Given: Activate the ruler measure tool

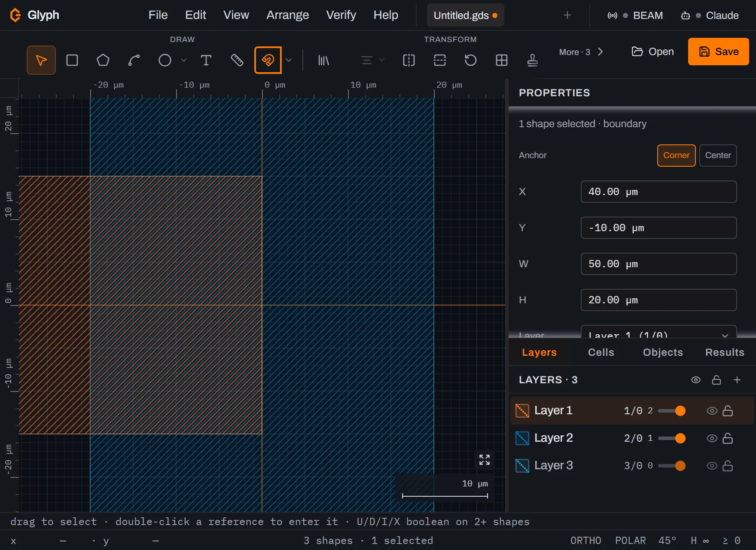Looking at the screenshot, I should (237, 60).
